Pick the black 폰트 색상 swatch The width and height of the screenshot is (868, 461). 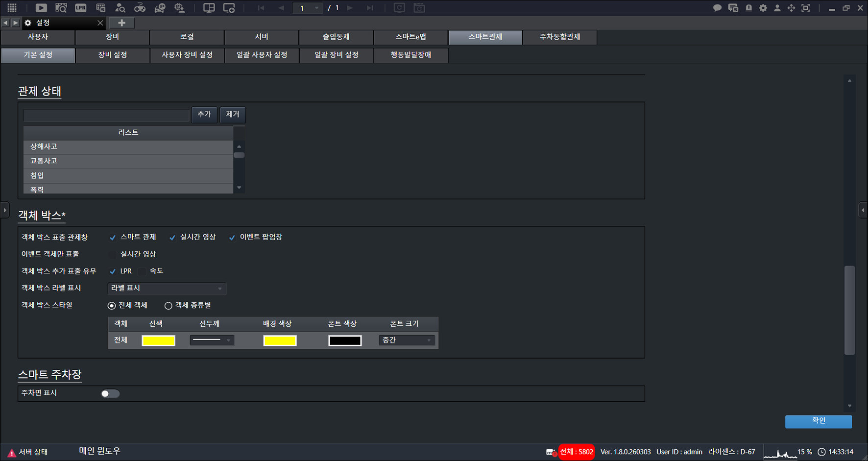point(345,340)
